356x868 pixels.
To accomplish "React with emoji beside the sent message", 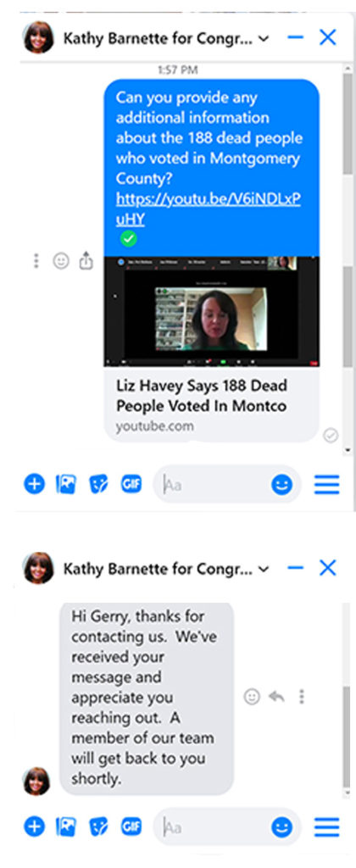I will tap(61, 261).
